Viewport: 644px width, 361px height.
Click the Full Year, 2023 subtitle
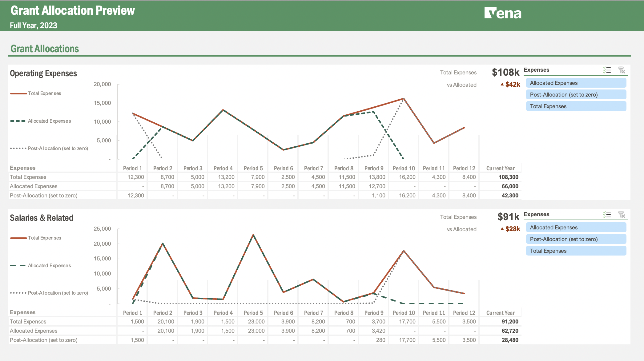point(33,26)
